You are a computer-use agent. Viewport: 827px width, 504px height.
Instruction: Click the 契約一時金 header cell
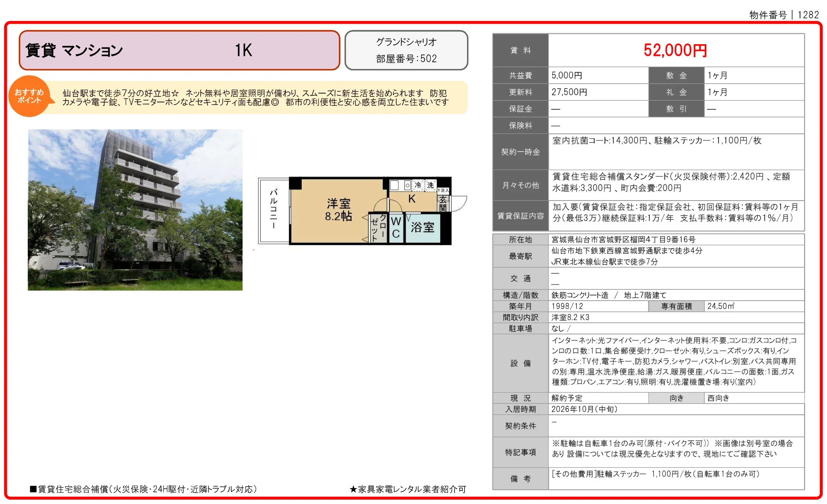click(520, 152)
